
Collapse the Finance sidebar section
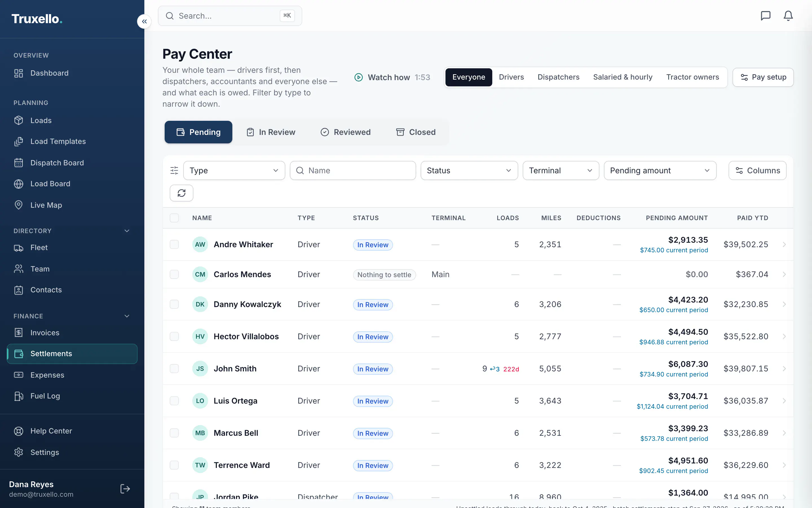point(127,316)
